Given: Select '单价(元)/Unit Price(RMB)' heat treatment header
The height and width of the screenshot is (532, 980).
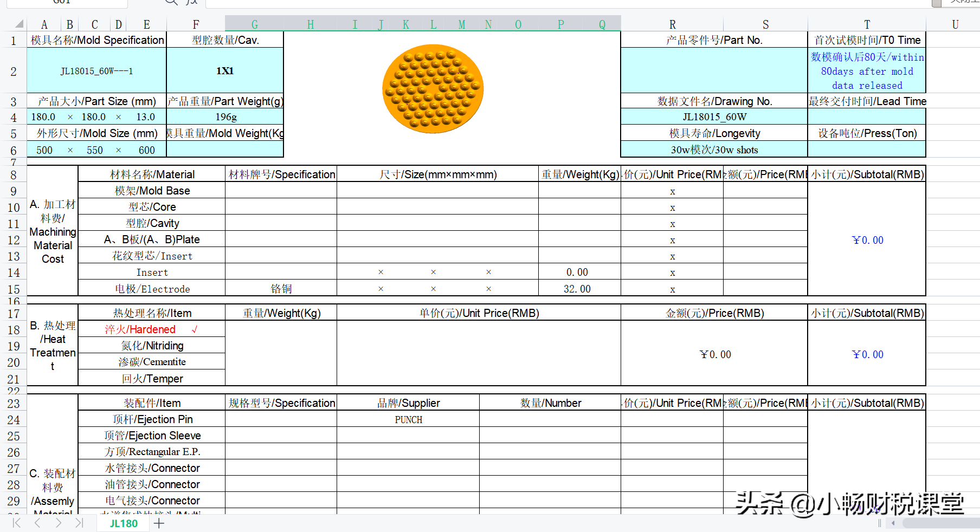Looking at the screenshot, I should [x=479, y=313].
